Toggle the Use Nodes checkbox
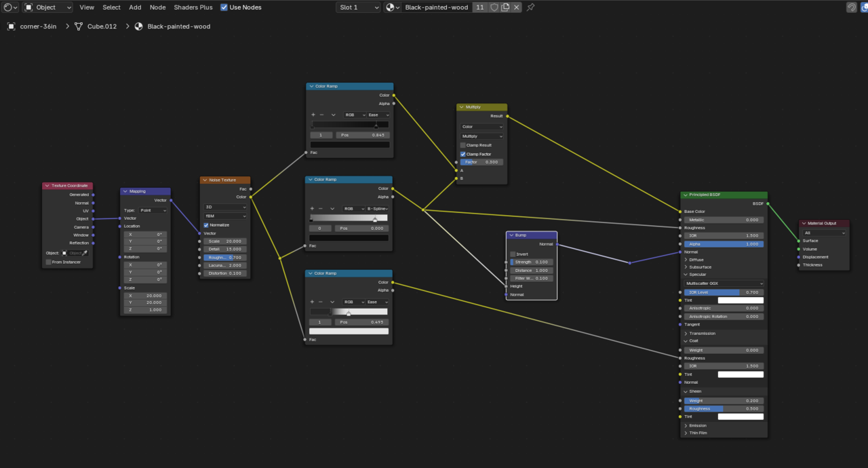 point(224,7)
